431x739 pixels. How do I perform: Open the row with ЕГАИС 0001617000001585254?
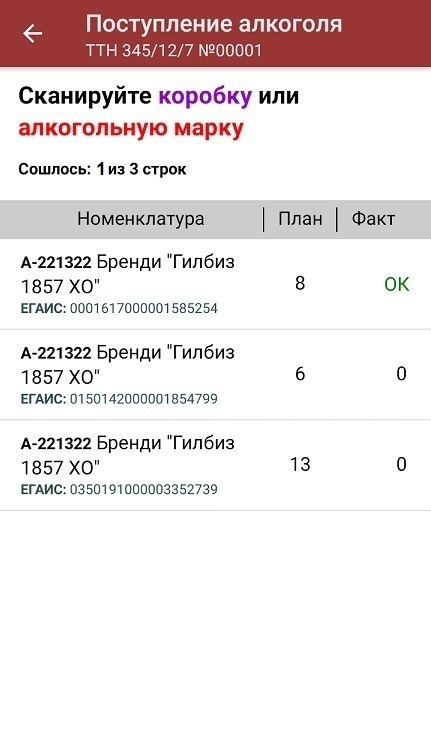click(216, 285)
